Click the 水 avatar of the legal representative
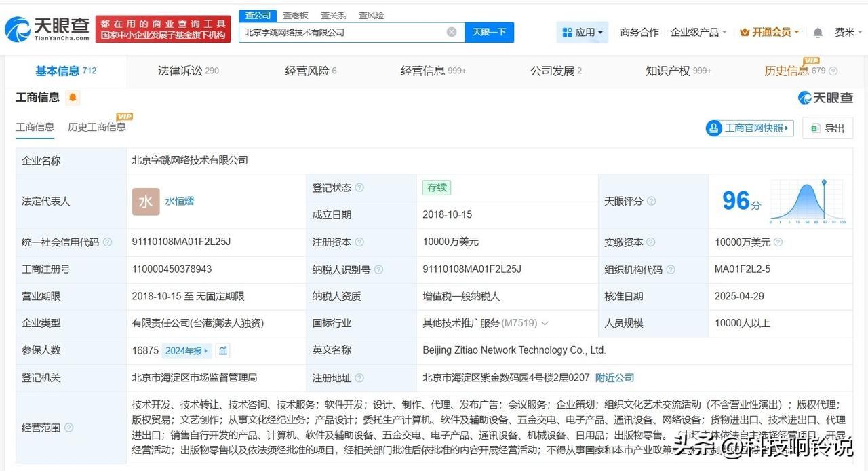 tap(146, 202)
